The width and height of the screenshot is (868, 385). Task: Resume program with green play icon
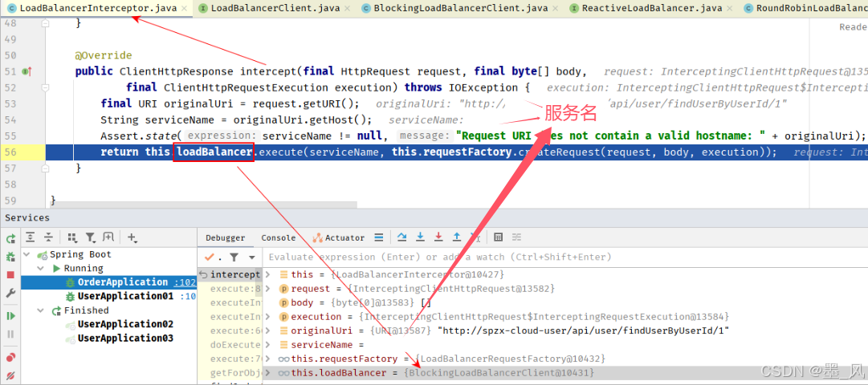pos(10,316)
